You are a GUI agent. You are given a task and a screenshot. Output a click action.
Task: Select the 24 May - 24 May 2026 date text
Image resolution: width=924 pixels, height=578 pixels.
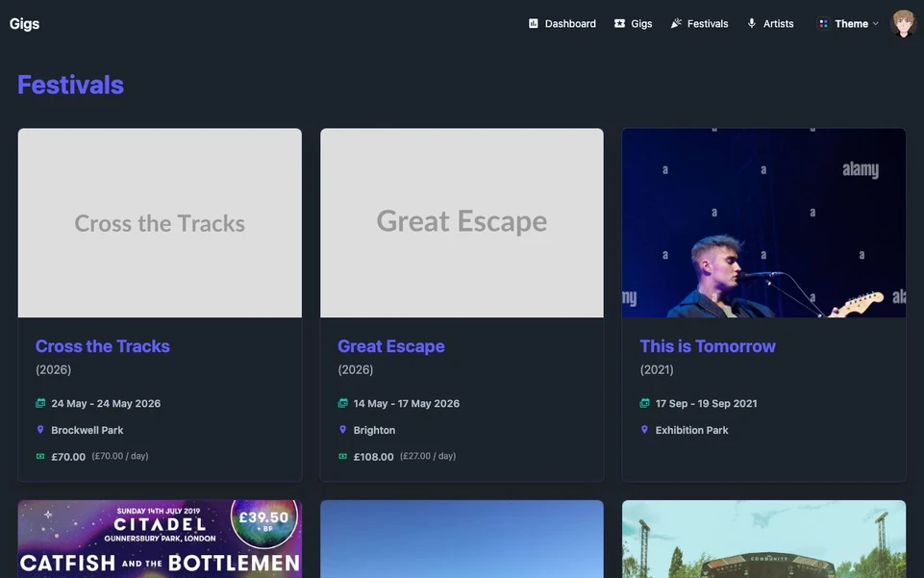point(106,404)
